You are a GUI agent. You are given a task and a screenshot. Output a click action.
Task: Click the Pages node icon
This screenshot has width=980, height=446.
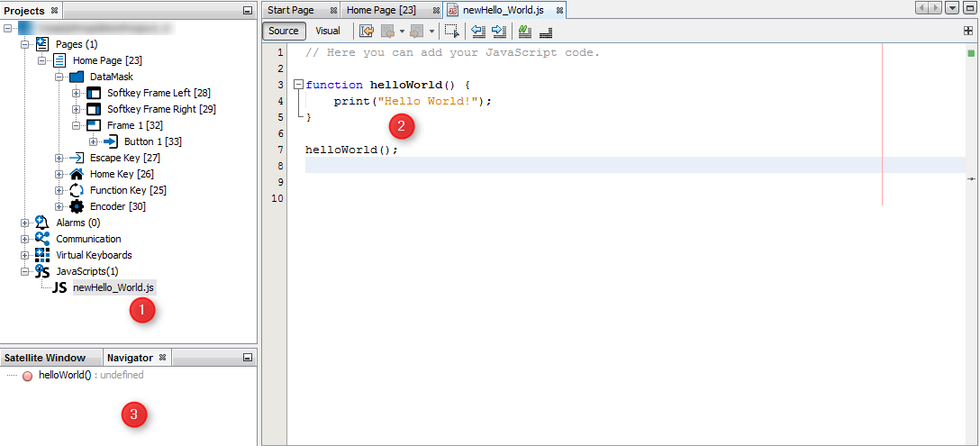tap(41, 44)
